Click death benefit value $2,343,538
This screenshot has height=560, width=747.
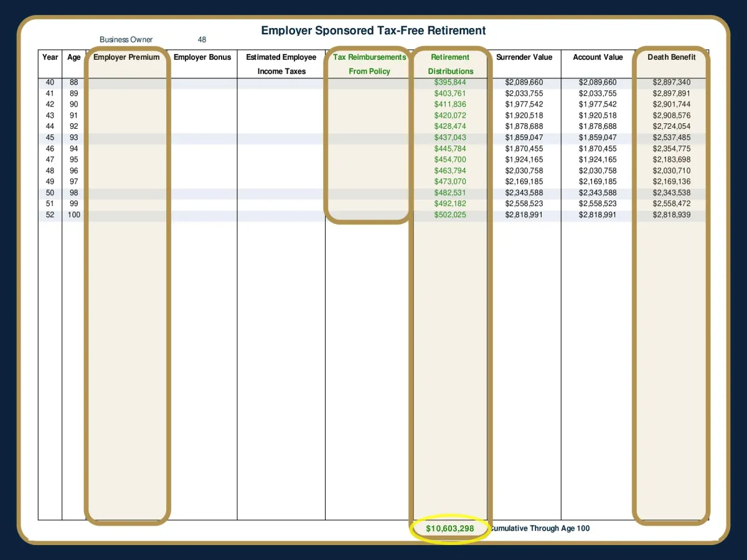coord(672,193)
